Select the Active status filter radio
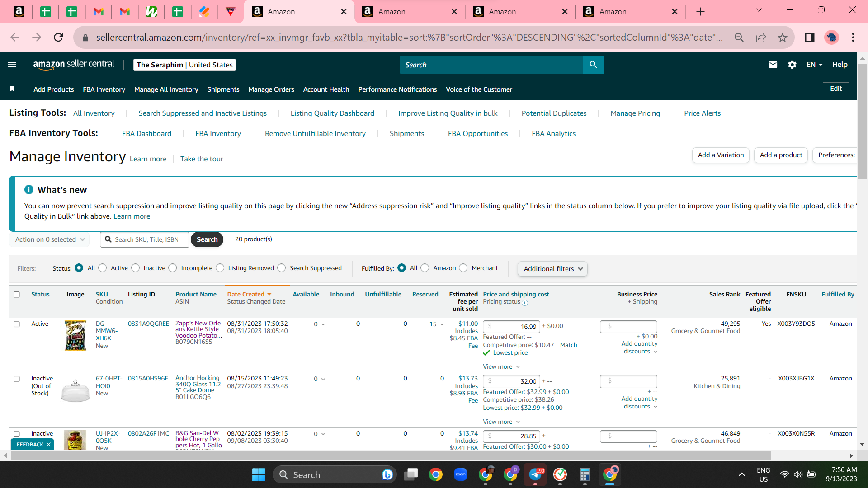This screenshot has width=868, height=488. (x=103, y=268)
